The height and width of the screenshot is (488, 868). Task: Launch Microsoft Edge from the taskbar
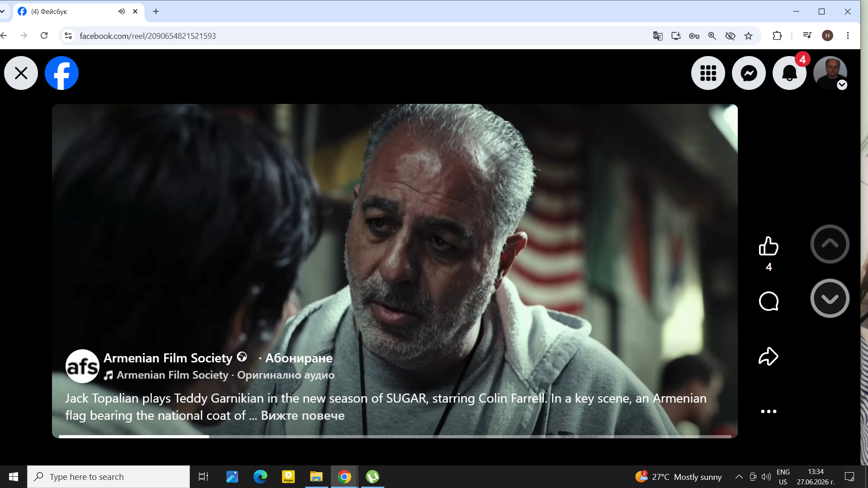[260, 477]
